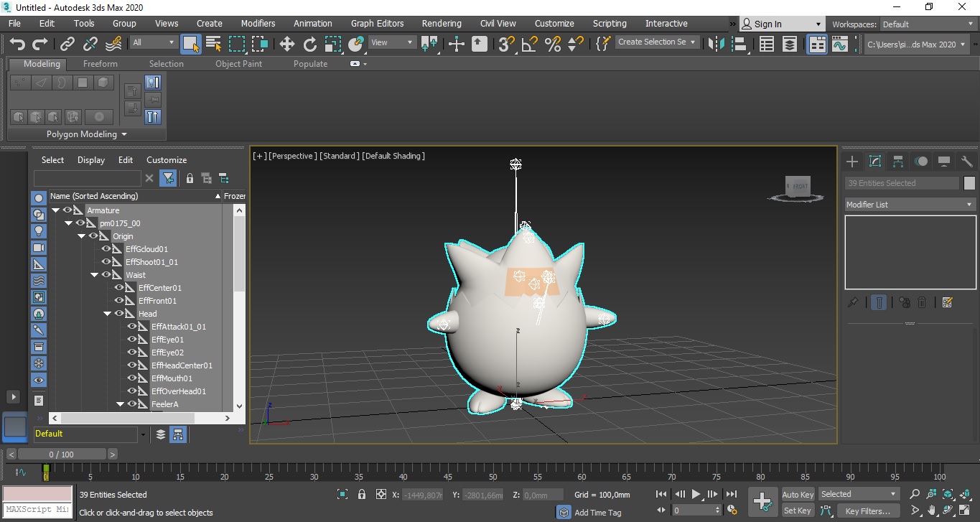Click the MAXScript mini listener field

37,511
